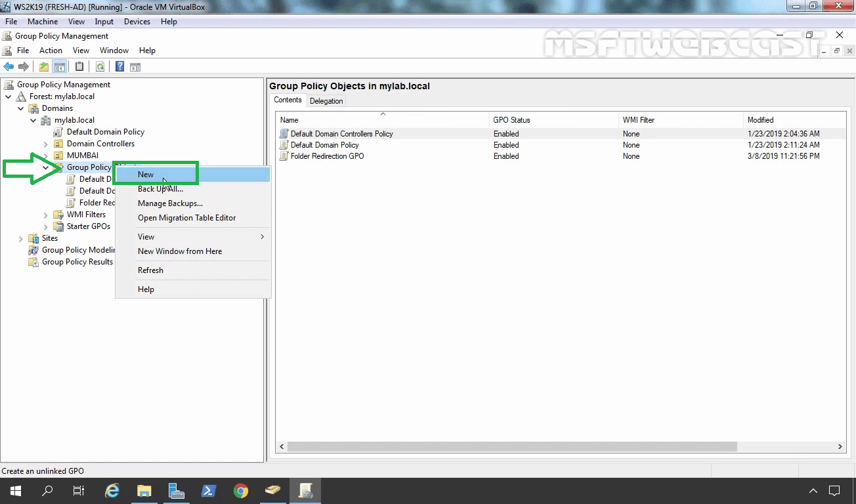Expand the MUMBAI organizational unit
The image size is (856, 504).
[x=46, y=156]
